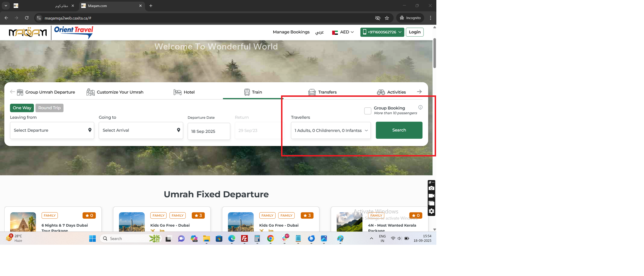Switch to the Hotel tab
Screen dimensions: 644x276
pyautogui.click(x=184, y=92)
